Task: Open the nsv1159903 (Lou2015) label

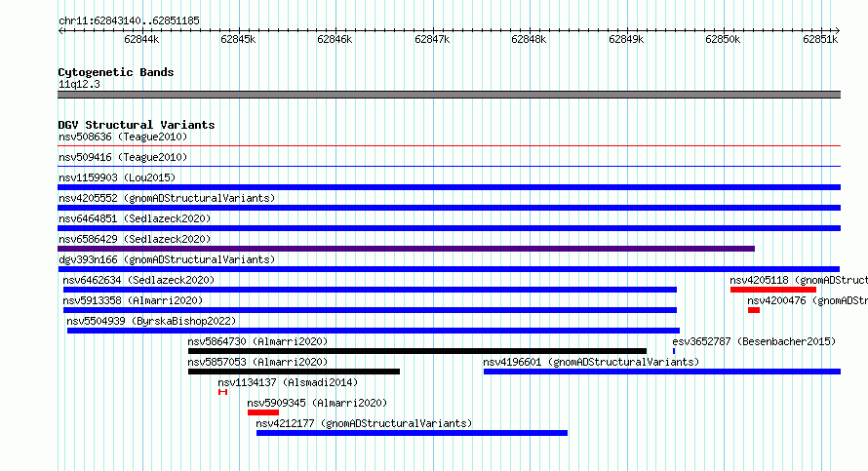Action: tap(117, 177)
